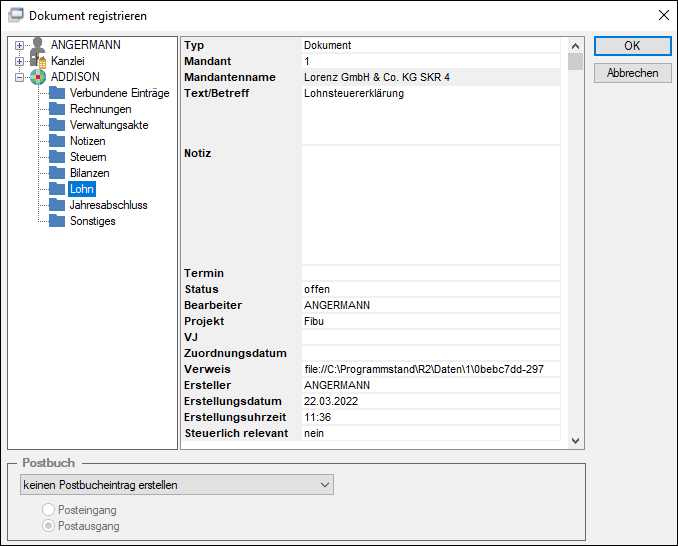Click the ANGERMANN user icon
This screenshot has width=678, height=546.
38,45
